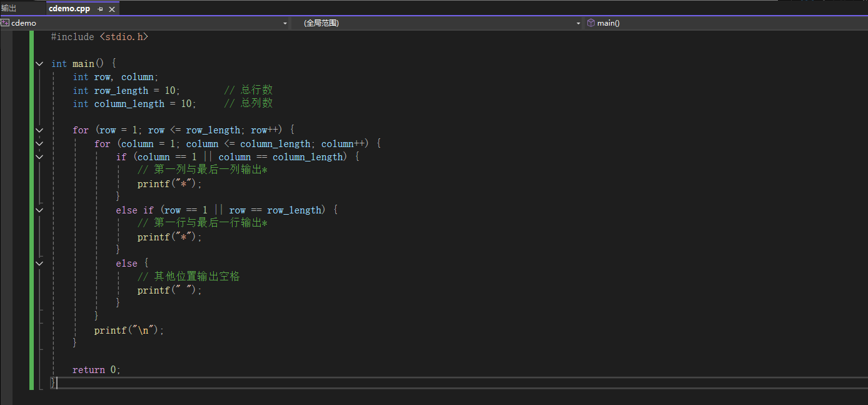The height and width of the screenshot is (405, 868).
Task: Click the comment '// 总列数'
Action: pos(248,104)
